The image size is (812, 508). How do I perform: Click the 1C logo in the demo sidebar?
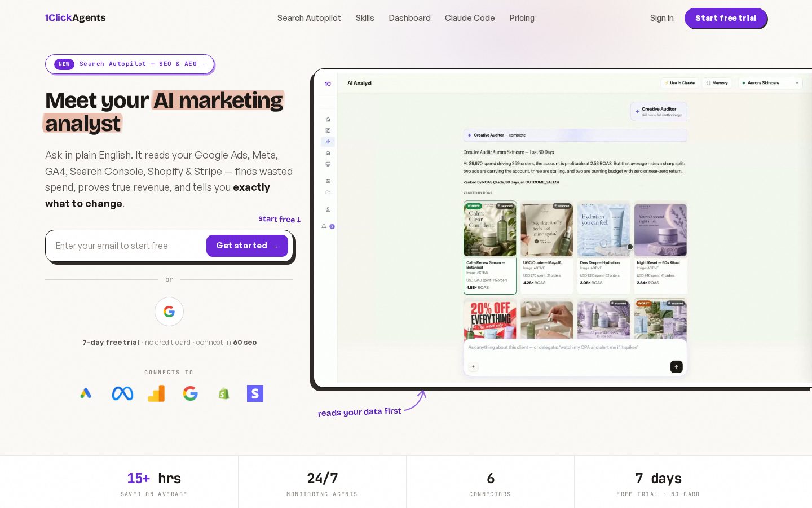328,84
